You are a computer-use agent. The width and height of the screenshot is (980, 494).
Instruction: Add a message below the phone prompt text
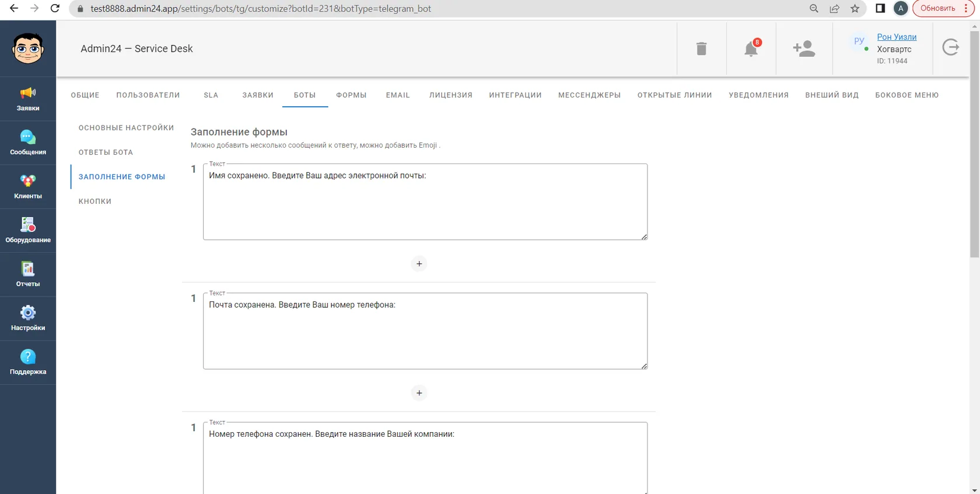pyautogui.click(x=419, y=393)
